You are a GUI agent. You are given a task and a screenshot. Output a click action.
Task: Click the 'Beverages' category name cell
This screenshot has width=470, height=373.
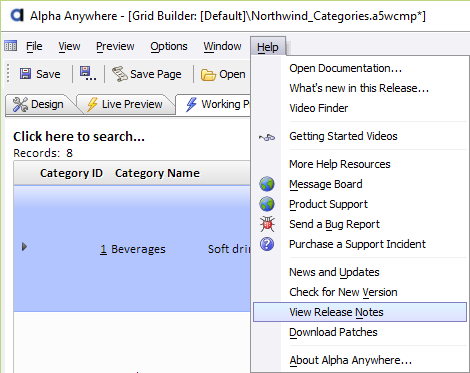pyautogui.click(x=138, y=249)
